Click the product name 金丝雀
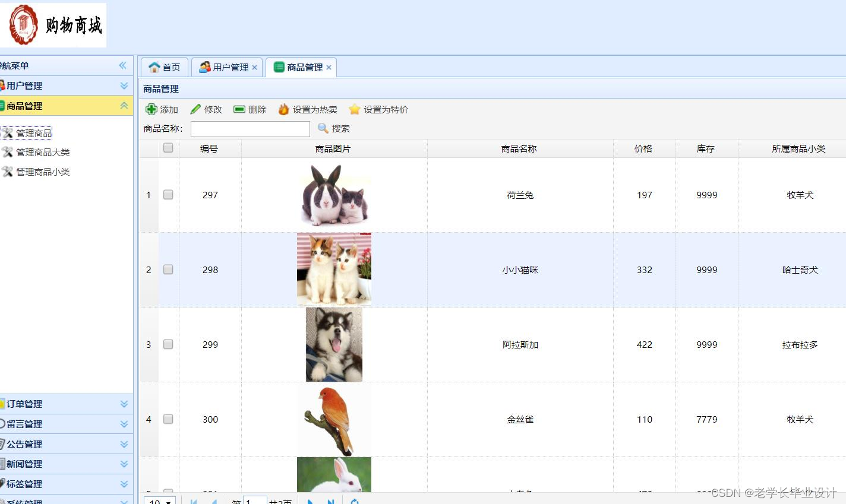The height and width of the screenshot is (504, 846). 520,419
